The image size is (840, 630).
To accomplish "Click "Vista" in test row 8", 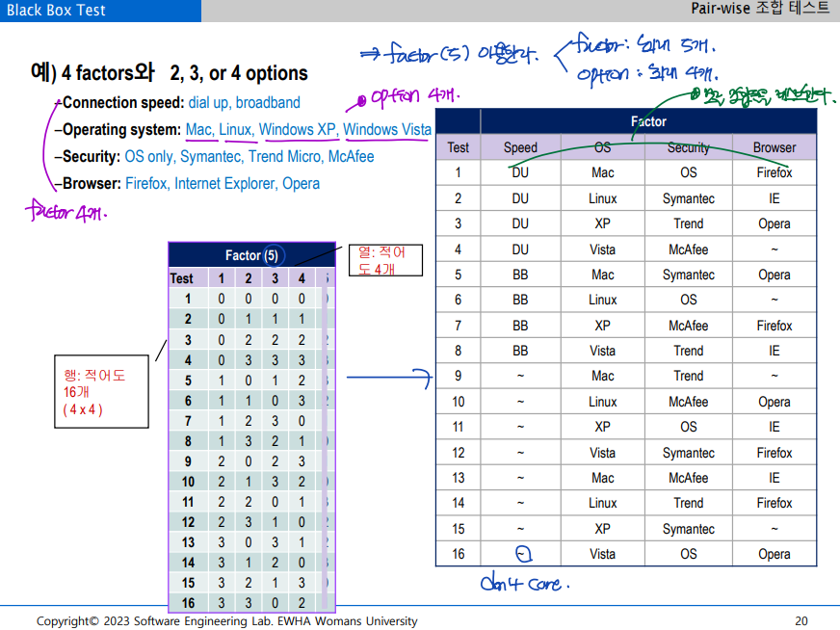I will pyautogui.click(x=603, y=351).
